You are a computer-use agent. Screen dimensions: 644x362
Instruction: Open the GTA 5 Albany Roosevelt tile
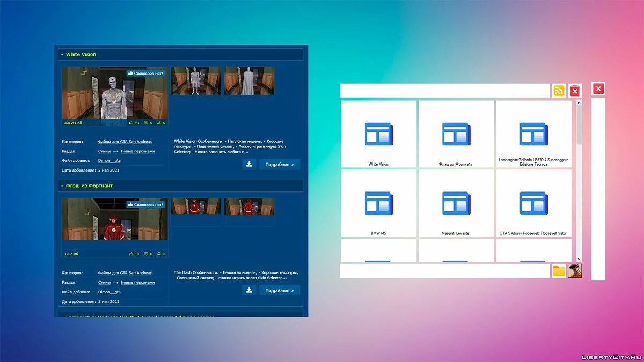click(x=533, y=203)
